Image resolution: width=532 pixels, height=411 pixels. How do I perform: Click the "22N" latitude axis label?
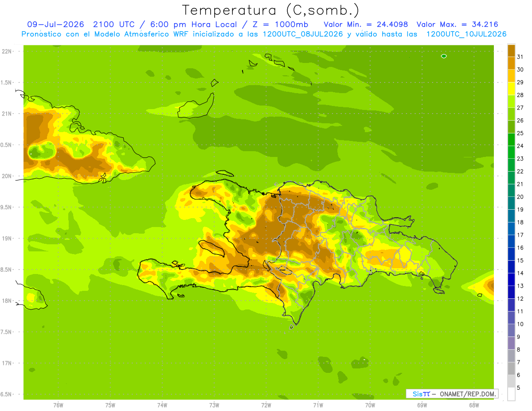[x=6, y=51]
